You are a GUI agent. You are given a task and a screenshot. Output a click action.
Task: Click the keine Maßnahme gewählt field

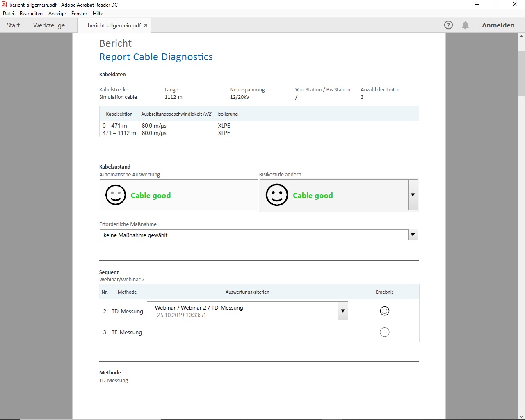click(x=254, y=235)
